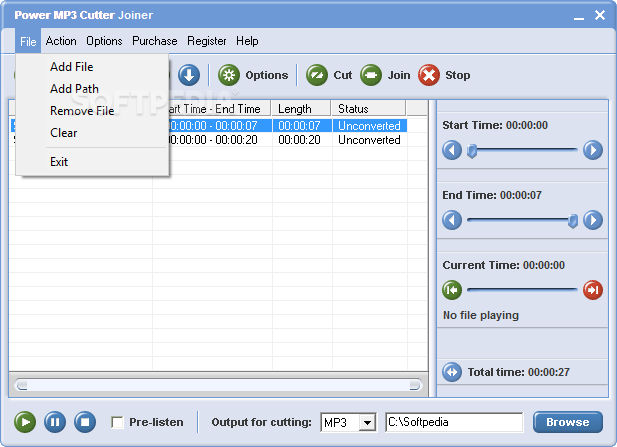
Task: Open the Action menu
Action: (x=61, y=41)
